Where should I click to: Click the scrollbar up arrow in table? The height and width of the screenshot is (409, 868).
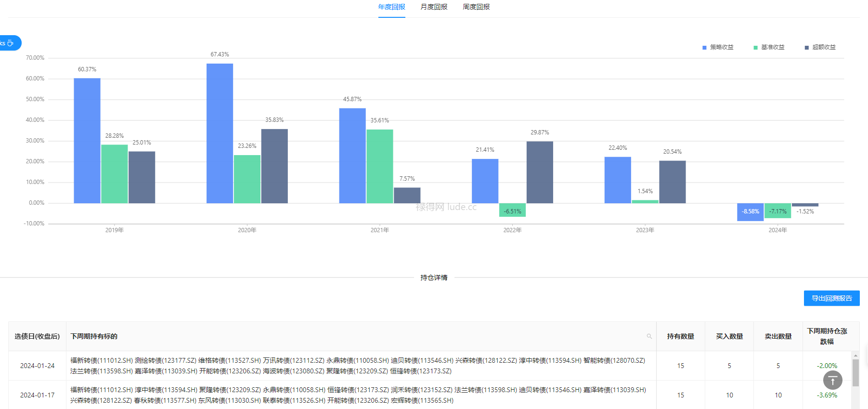tap(855, 356)
